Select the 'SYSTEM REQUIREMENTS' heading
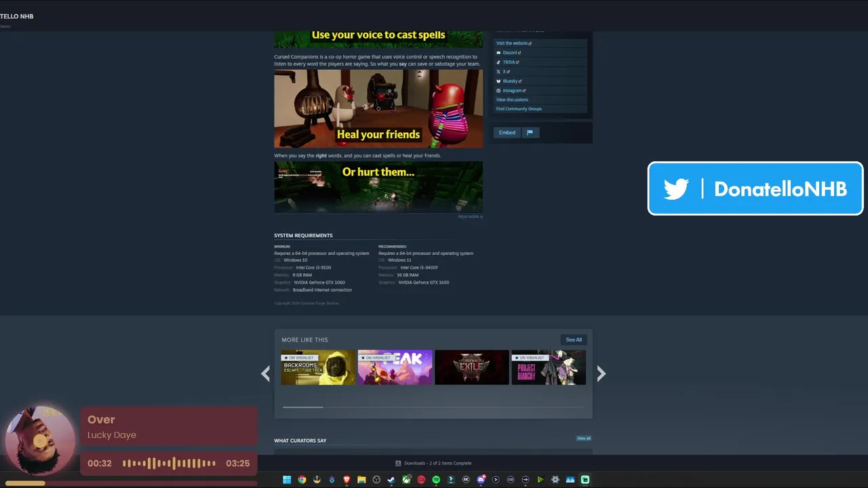The image size is (868, 488). (303, 236)
